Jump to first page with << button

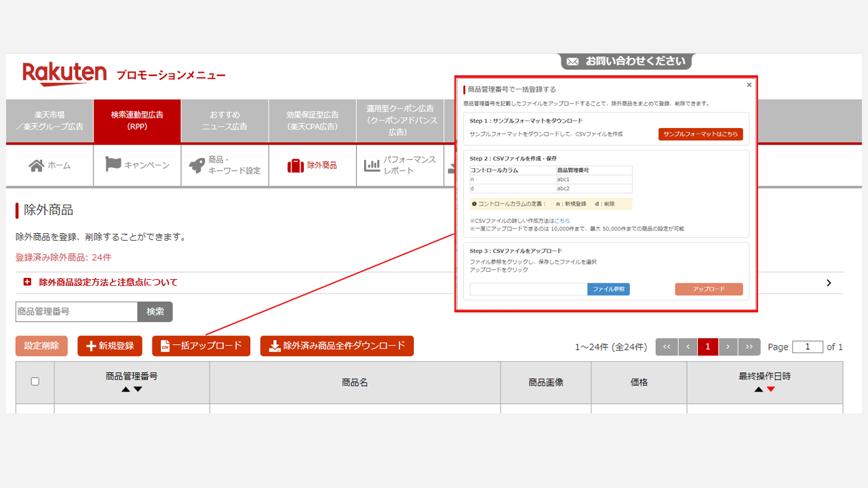667,346
